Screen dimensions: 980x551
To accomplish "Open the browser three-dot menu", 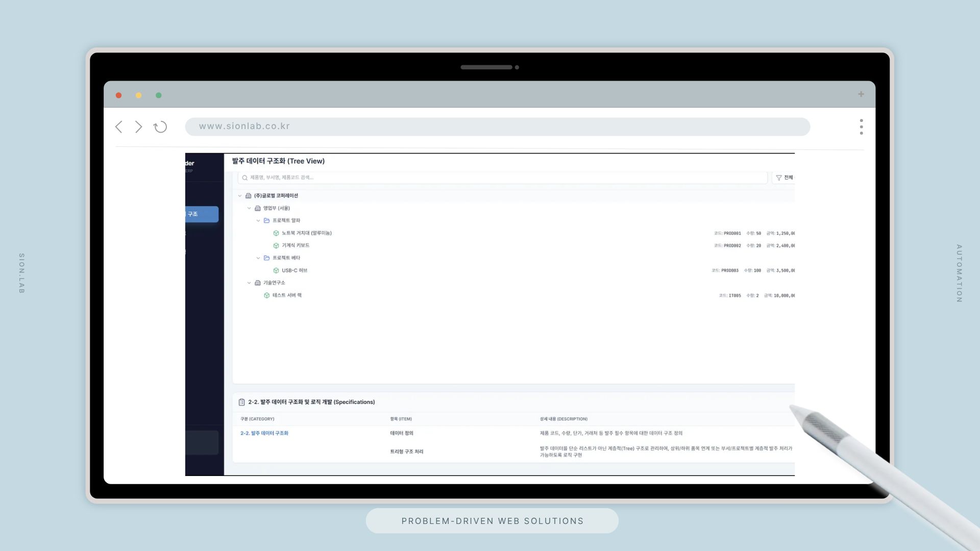I will [x=861, y=127].
